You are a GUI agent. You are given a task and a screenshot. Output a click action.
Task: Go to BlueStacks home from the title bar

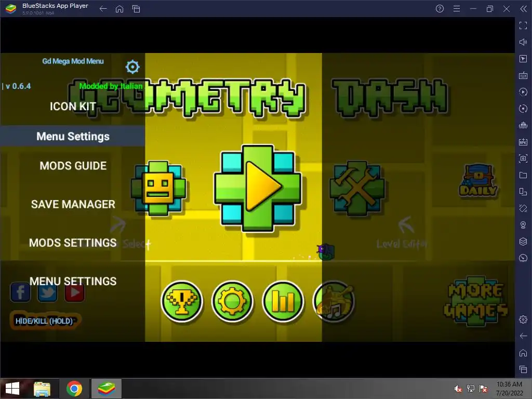[x=119, y=9]
